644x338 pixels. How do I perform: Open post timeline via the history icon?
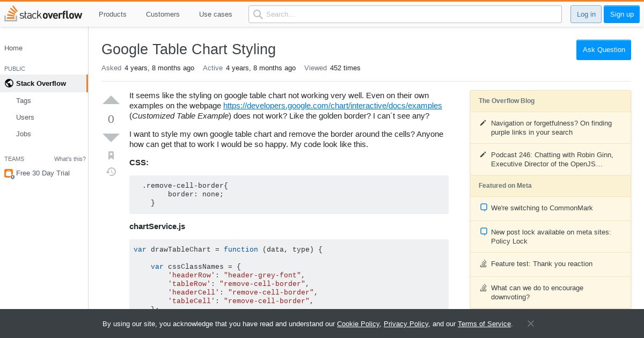[111, 172]
